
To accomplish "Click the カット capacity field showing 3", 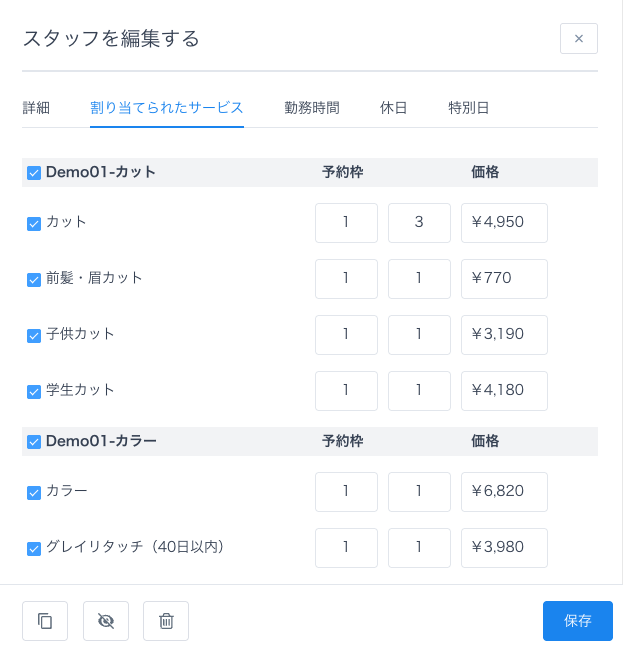I will click(419, 223).
